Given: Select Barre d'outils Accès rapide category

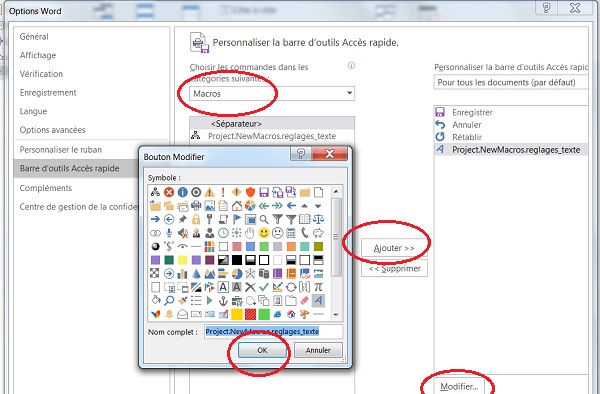Looking at the screenshot, I should click(x=76, y=168).
